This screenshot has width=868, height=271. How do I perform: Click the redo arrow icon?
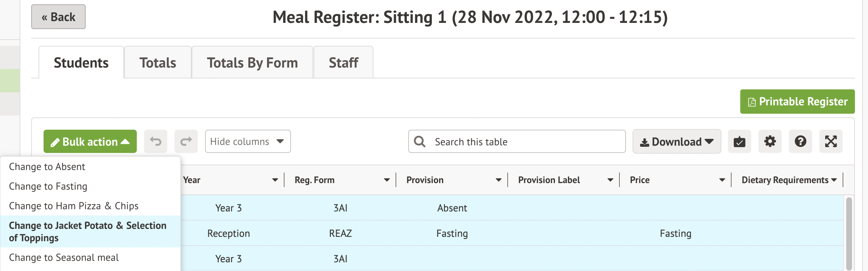186,141
